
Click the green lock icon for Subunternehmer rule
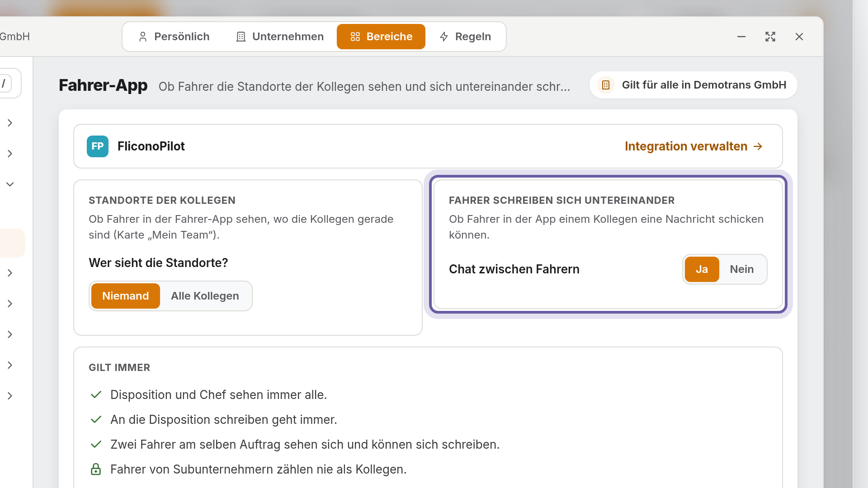pos(96,469)
